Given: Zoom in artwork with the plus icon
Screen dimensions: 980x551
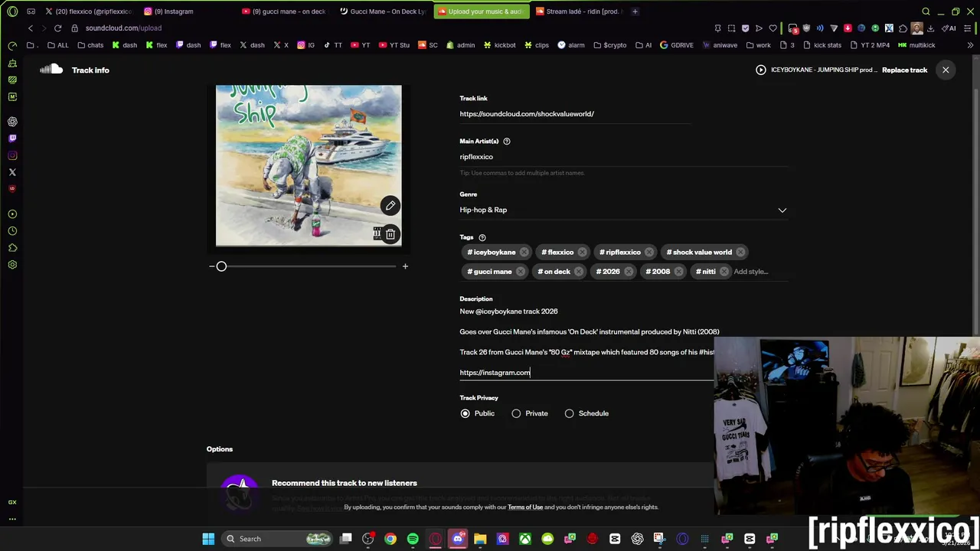Looking at the screenshot, I should coord(405,266).
